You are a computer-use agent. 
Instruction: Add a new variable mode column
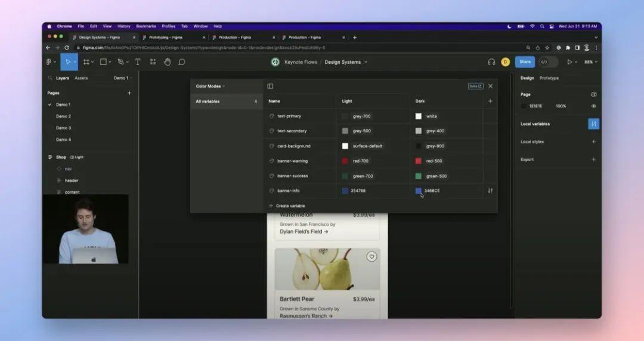pos(490,101)
